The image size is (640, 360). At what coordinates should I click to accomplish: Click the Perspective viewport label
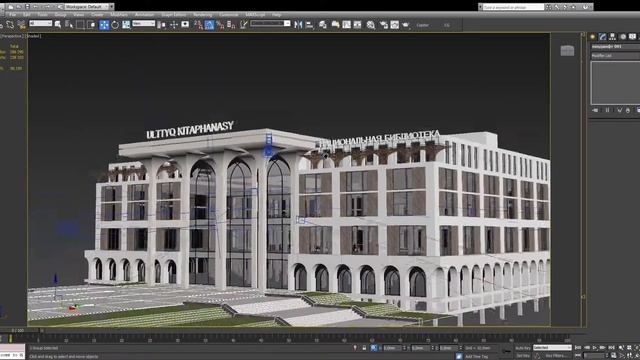pos(13,36)
